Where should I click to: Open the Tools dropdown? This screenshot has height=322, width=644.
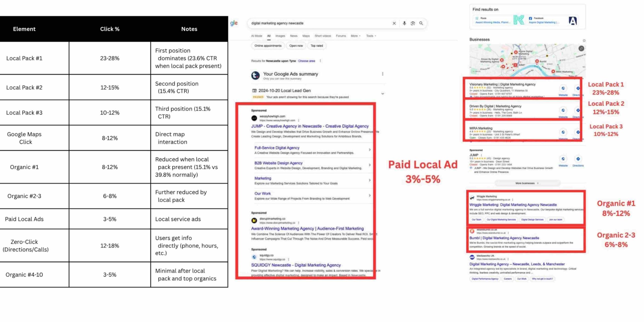(371, 36)
